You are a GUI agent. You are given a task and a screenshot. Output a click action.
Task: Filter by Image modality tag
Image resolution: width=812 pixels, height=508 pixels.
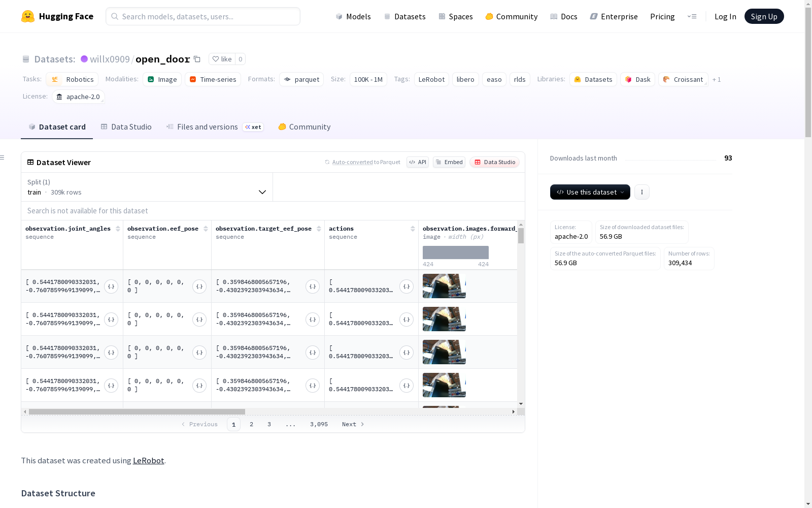[x=162, y=79]
